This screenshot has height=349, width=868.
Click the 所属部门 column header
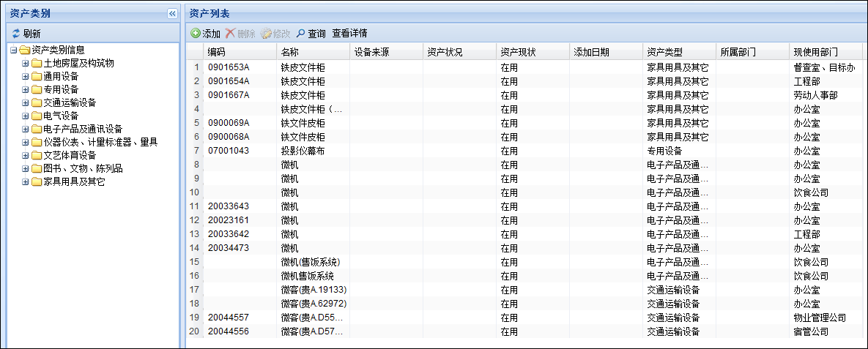pos(752,52)
